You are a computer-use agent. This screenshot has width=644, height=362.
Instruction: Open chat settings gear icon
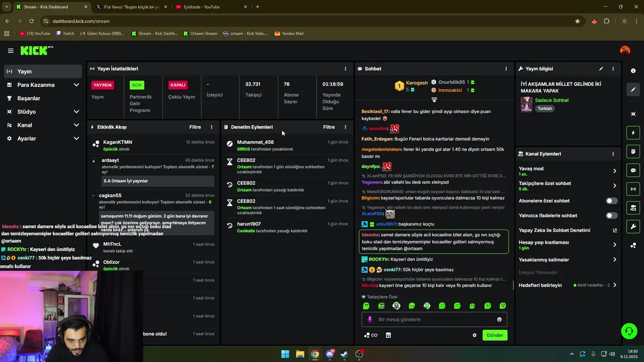pyautogui.click(x=474, y=335)
